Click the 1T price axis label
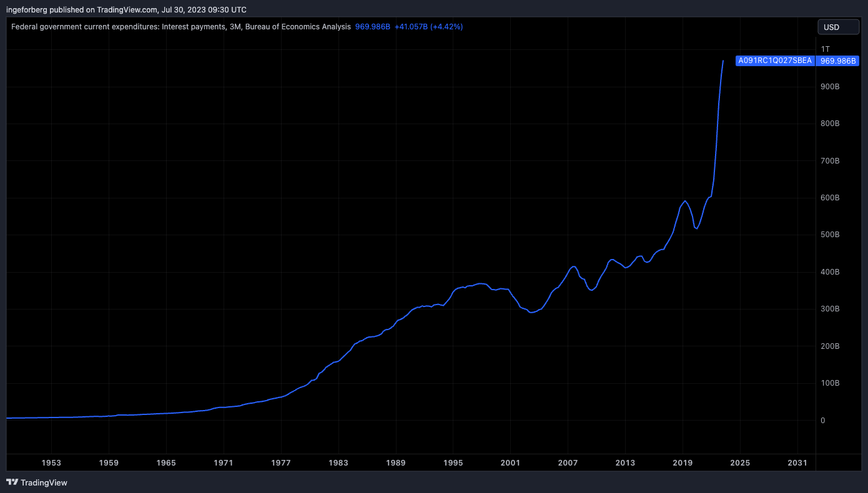The height and width of the screenshot is (493, 868). click(x=826, y=49)
